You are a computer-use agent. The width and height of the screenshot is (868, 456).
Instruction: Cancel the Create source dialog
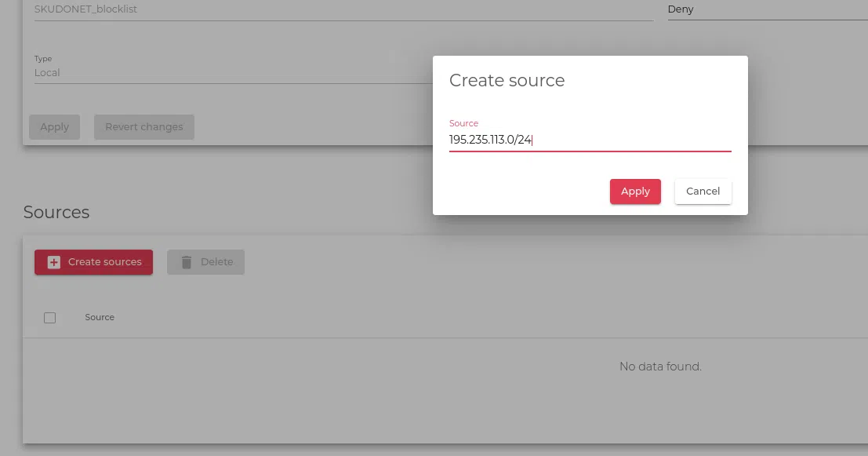[x=703, y=192]
